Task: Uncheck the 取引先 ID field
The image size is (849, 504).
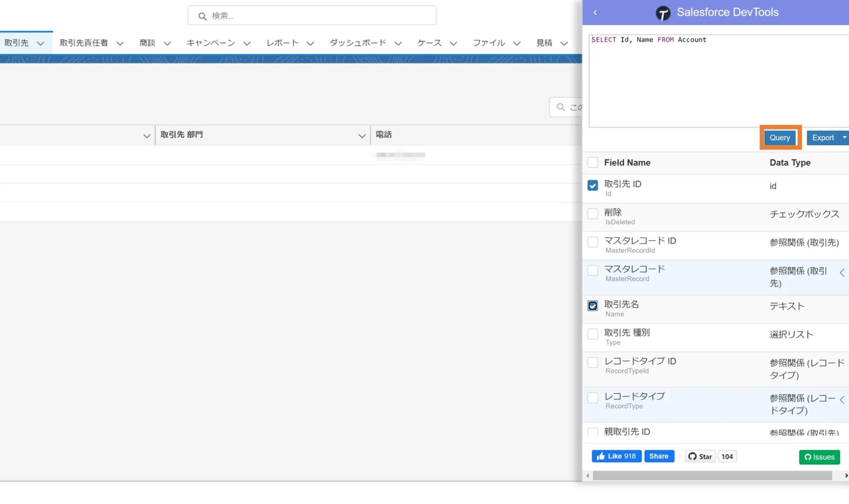Action: [x=593, y=185]
